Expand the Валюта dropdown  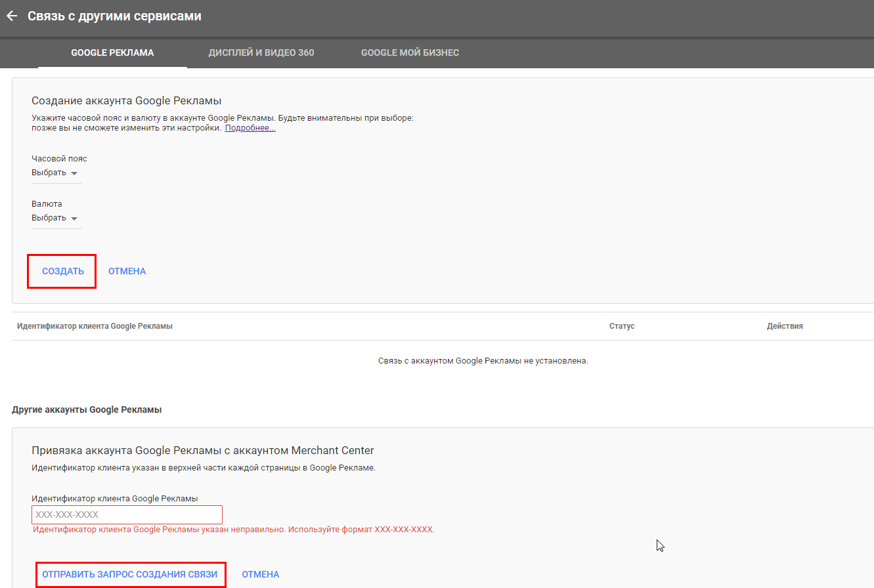(x=56, y=219)
